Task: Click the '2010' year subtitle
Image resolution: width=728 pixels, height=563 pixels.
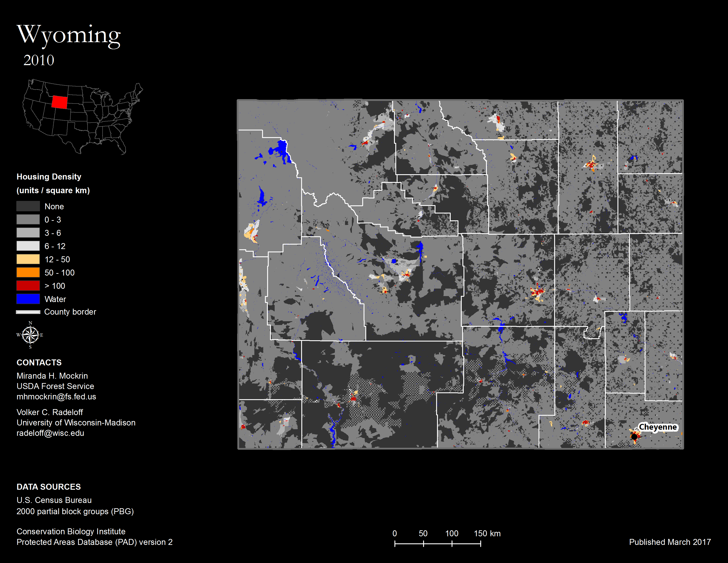Action: tap(39, 60)
